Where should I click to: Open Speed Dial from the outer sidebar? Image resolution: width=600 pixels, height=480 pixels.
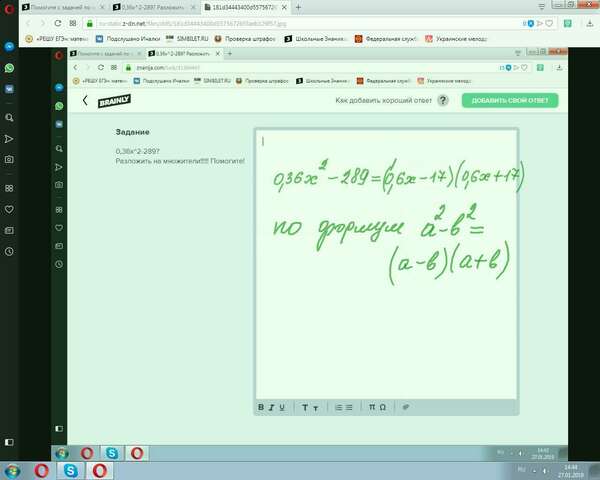pyautogui.click(x=9, y=188)
